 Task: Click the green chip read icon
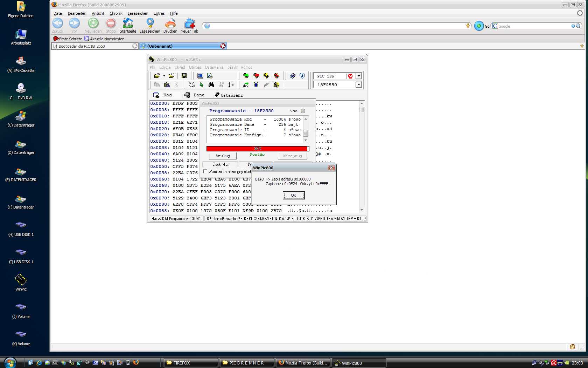point(246,76)
